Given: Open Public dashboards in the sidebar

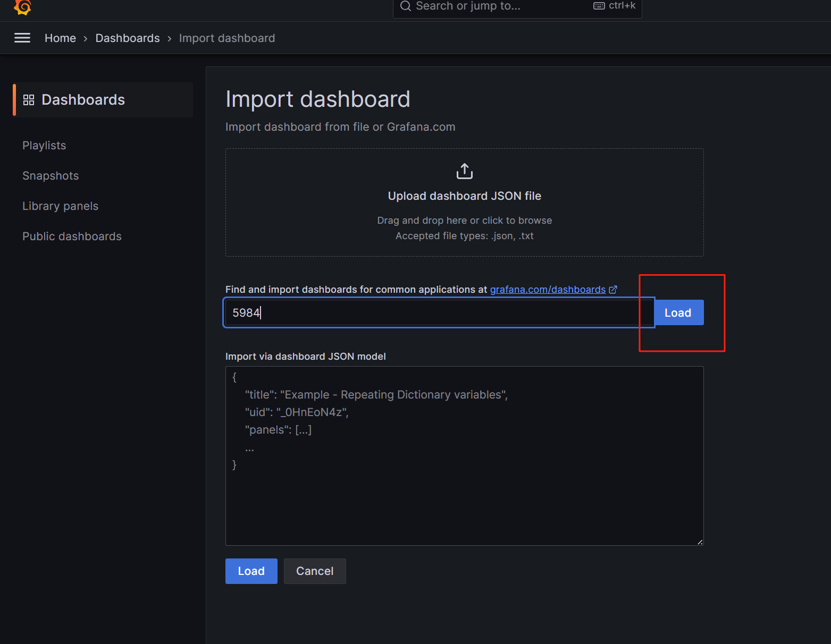Looking at the screenshot, I should click(72, 236).
